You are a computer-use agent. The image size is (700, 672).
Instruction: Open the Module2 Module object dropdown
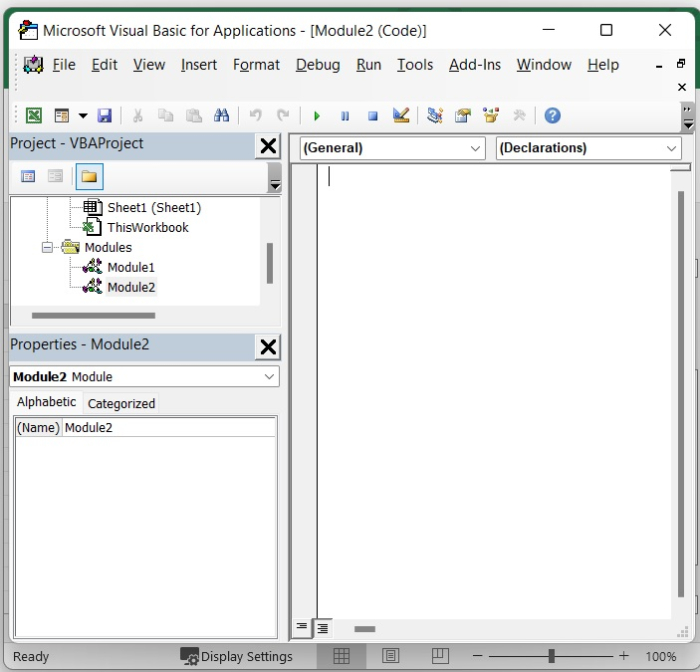(269, 376)
